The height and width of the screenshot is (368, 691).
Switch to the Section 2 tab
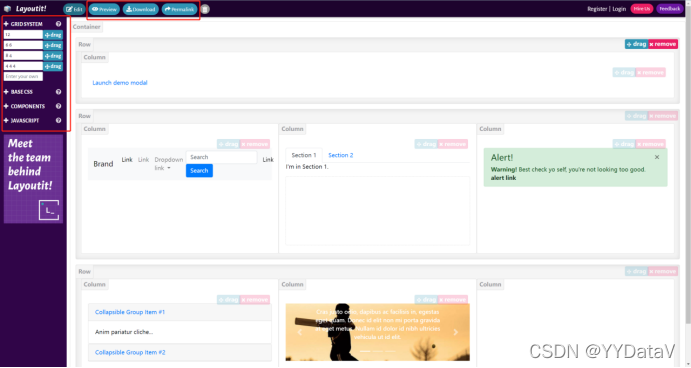(341, 155)
